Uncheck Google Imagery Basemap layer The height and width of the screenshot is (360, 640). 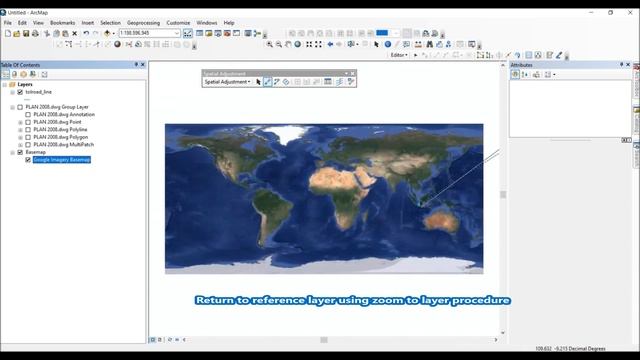click(x=28, y=160)
